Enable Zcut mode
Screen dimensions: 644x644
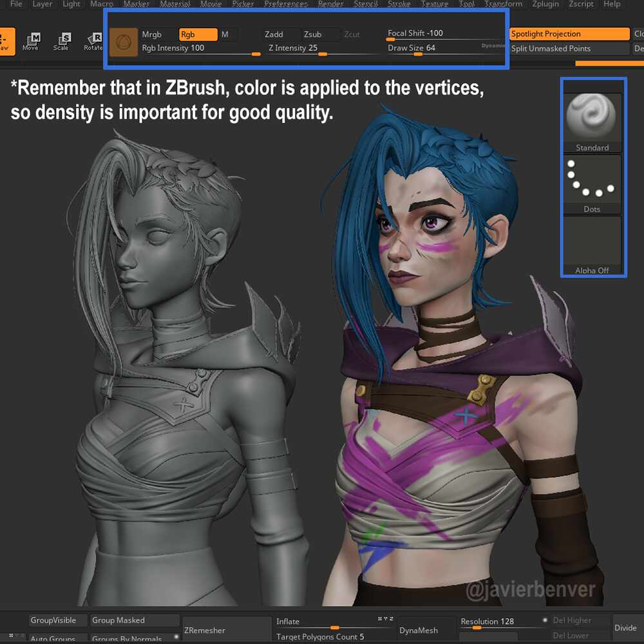[x=352, y=35]
